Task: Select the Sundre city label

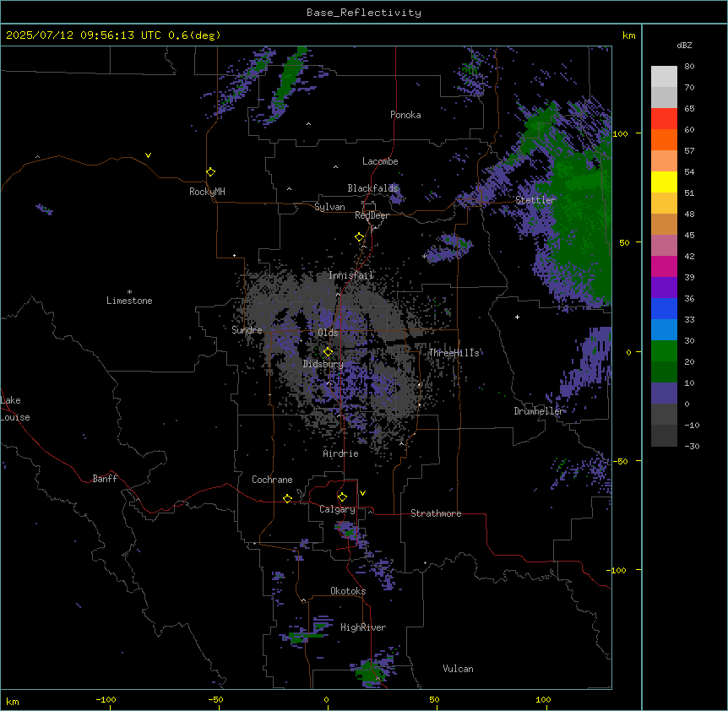Action: coord(247,330)
